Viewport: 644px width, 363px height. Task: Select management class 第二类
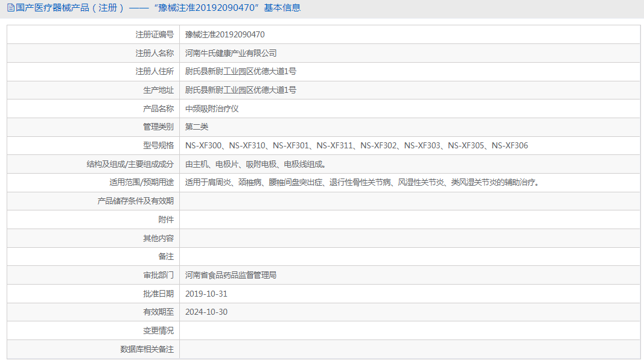point(196,127)
